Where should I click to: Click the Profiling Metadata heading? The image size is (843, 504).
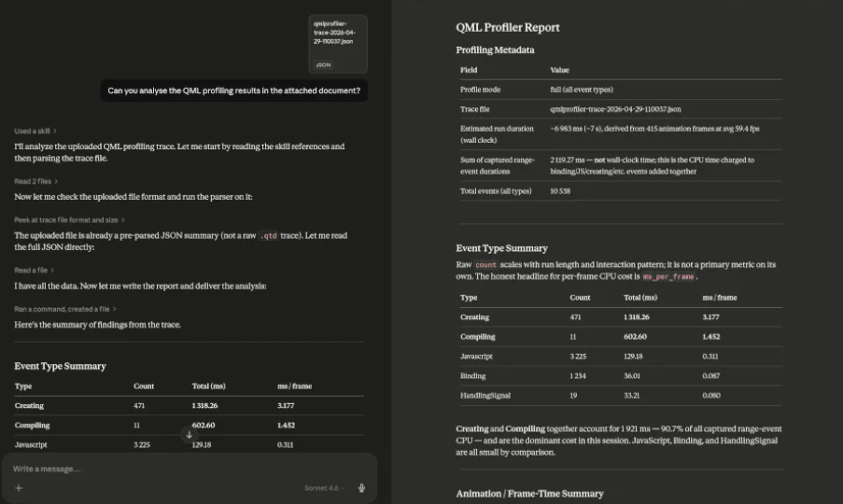pyautogui.click(x=495, y=50)
